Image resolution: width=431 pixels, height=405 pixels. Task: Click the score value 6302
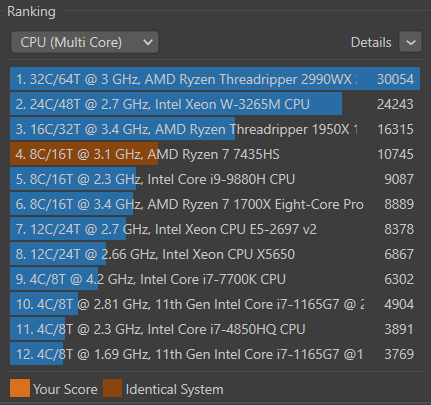pyautogui.click(x=399, y=279)
